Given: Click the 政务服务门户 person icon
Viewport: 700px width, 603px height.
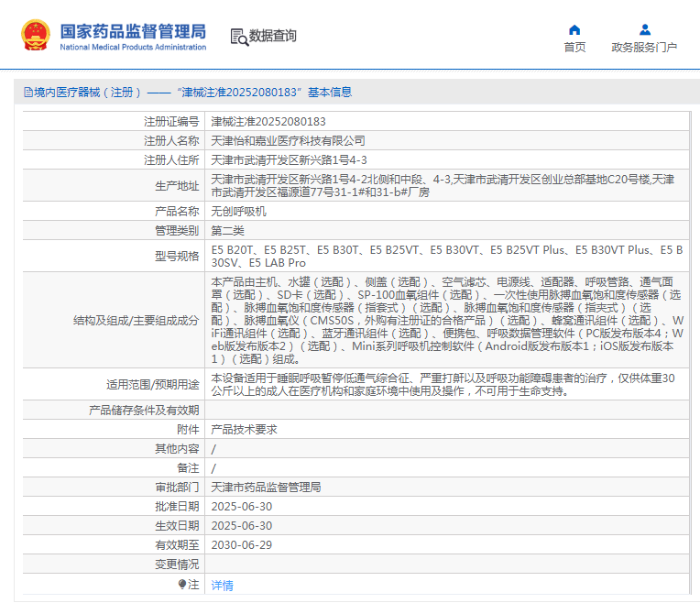Looking at the screenshot, I should pyautogui.click(x=644, y=29).
